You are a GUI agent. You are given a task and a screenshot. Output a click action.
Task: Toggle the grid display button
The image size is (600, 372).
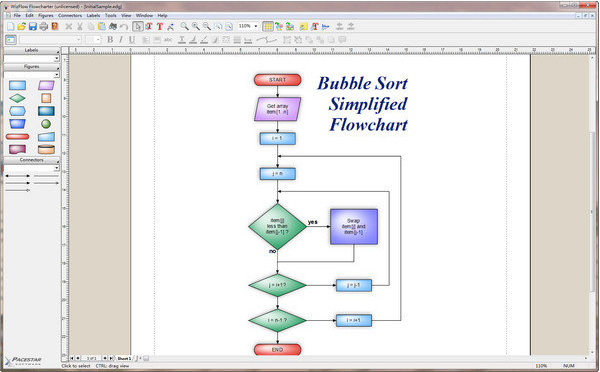(268, 26)
